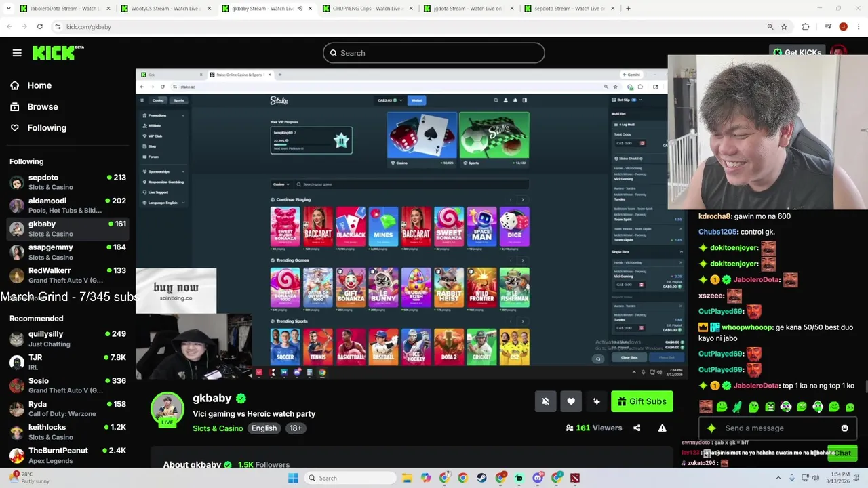The height and width of the screenshot is (488, 868).
Task: Click the 18+ tag
Action: pyautogui.click(x=296, y=428)
